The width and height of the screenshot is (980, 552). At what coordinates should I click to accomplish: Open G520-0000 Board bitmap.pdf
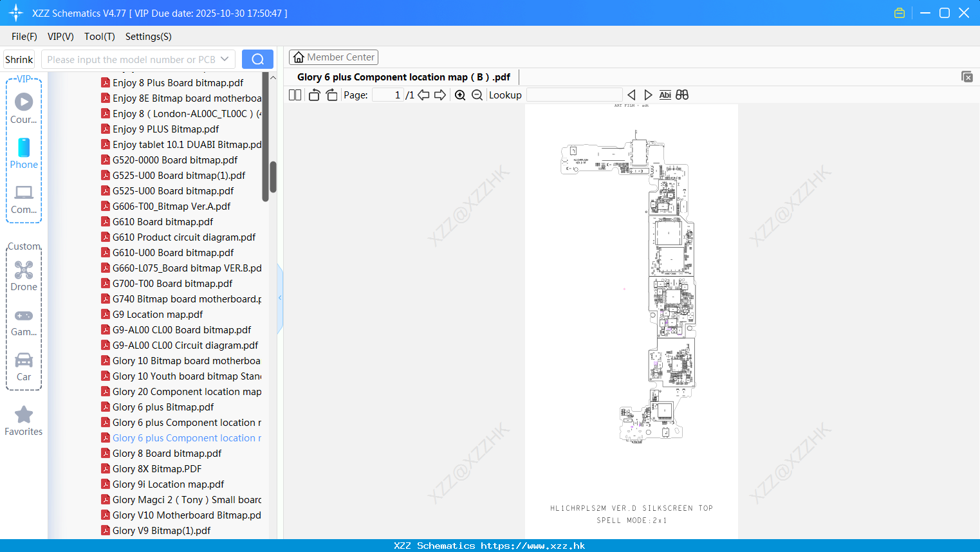[175, 160]
